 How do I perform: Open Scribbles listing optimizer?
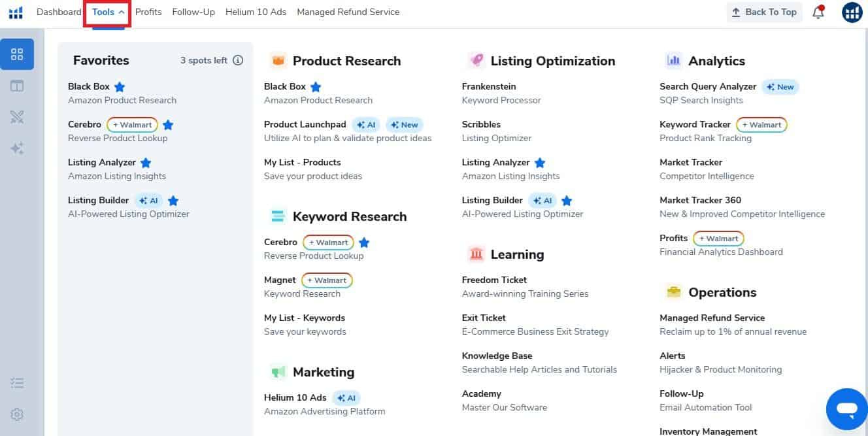(x=481, y=124)
